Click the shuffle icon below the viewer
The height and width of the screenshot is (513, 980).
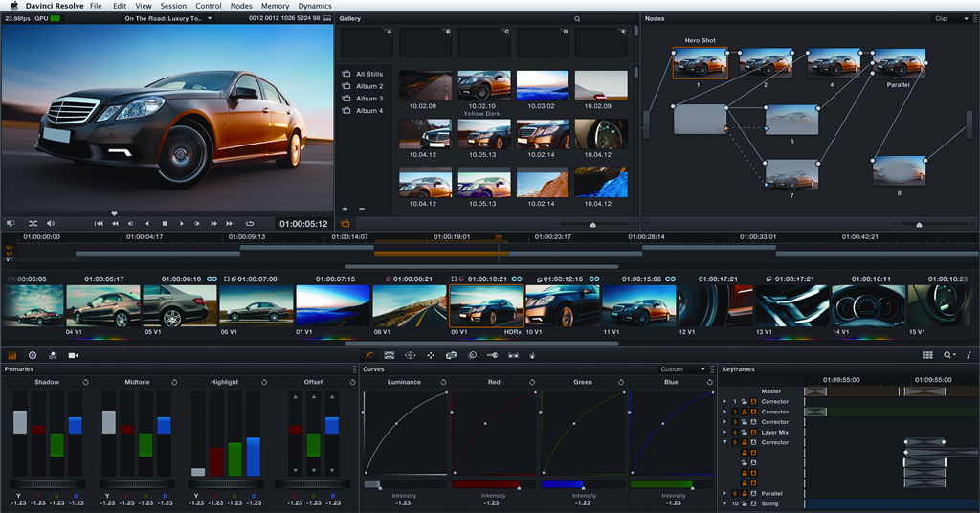[x=33, y=223]
